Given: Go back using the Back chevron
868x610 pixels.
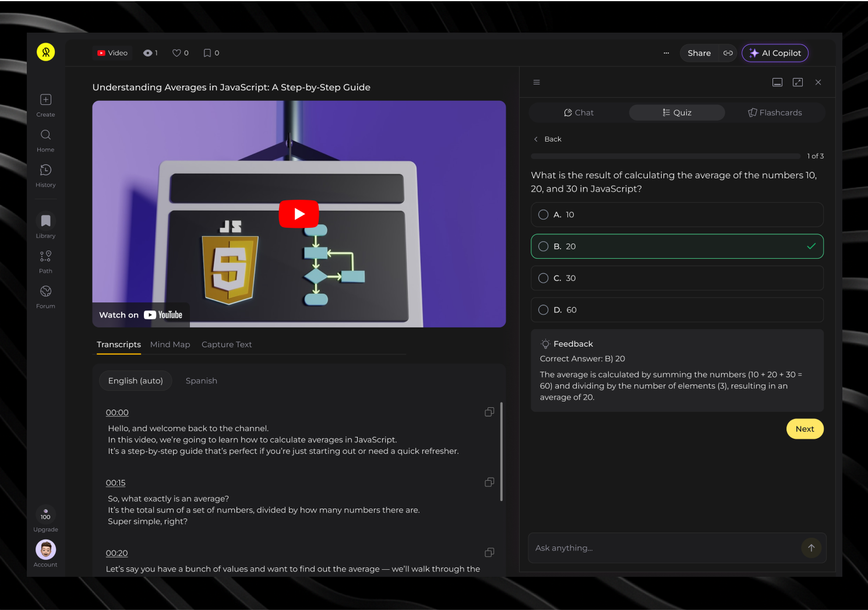Looking at the screenshot, I should tap(537, 139).
